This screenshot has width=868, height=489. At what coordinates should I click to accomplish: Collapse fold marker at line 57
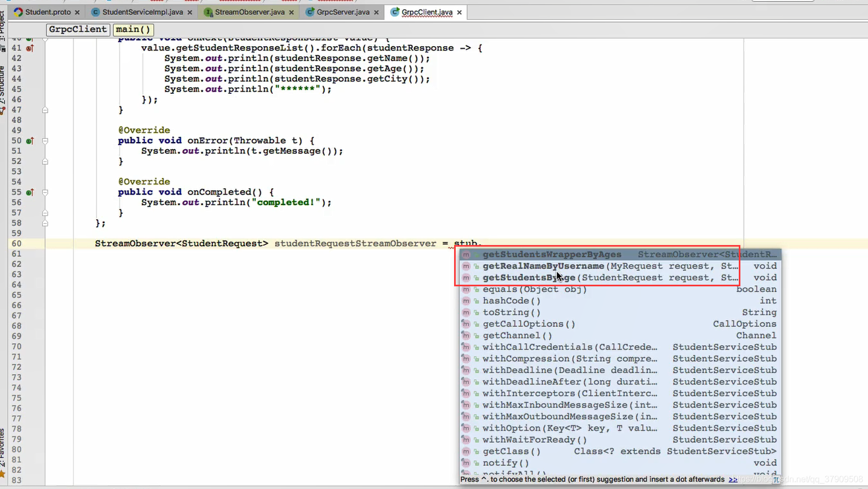[x=45, y=213]
